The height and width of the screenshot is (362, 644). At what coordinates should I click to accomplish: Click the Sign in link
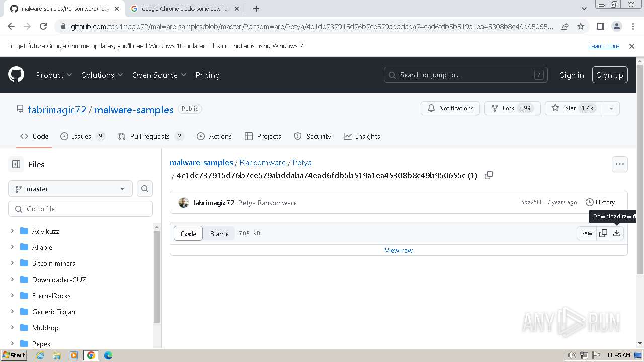(572, 75)
